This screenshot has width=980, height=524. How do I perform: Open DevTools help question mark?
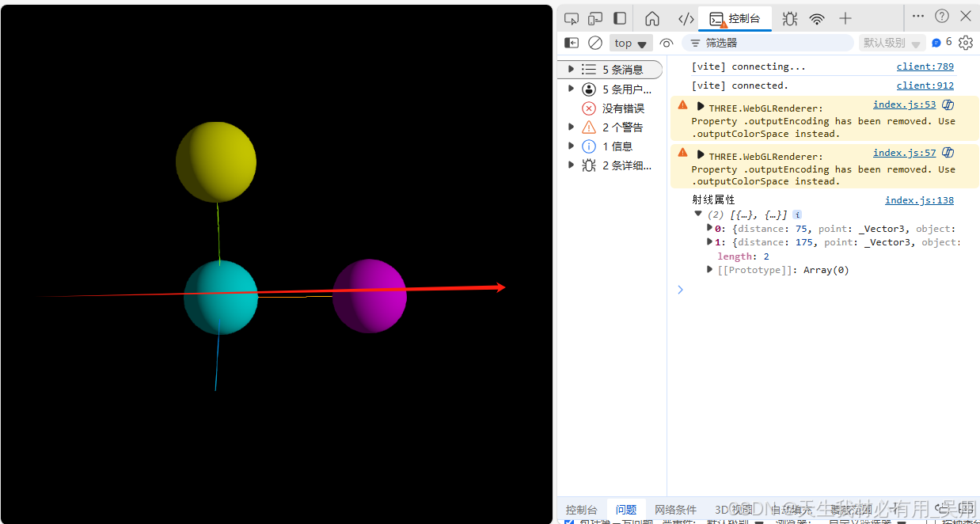coord(942,16)
